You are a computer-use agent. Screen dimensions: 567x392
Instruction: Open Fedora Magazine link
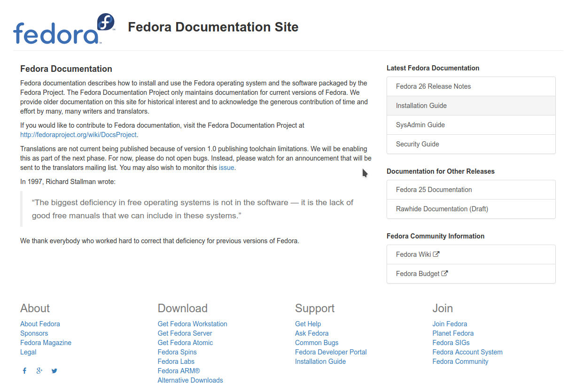[46, 343]
